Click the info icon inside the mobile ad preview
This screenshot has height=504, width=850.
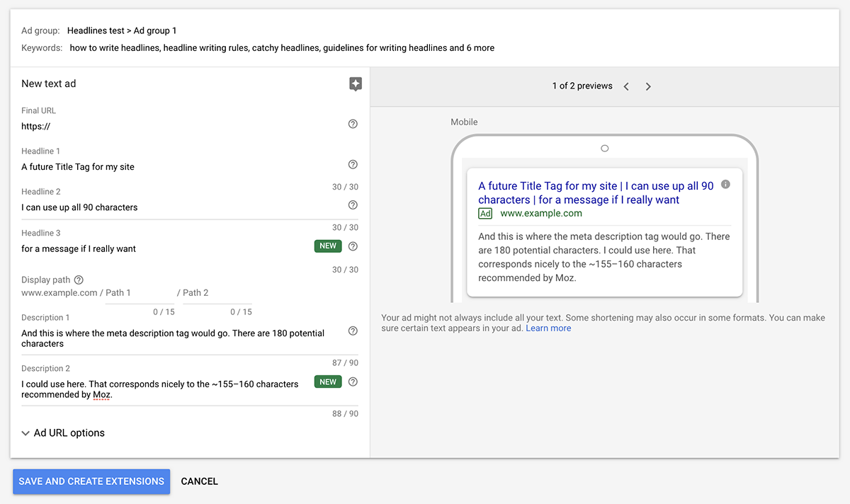pyautogui.click(x=725, y=184)
